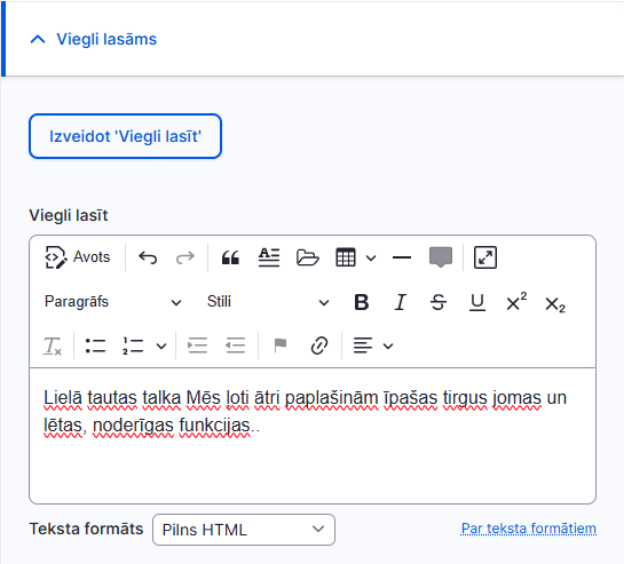Open the Stili styles dropdown
624x564 pixels.
click(x=268, y=302)
